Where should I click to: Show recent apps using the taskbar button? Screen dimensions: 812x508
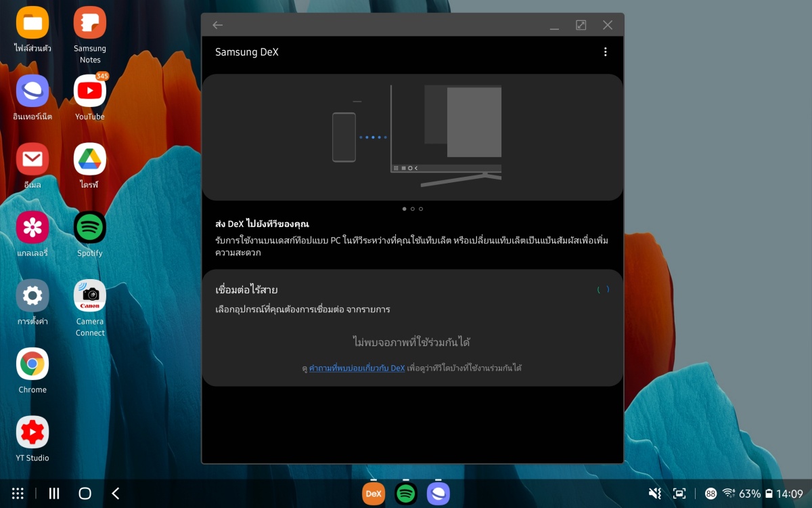point(53,494)
